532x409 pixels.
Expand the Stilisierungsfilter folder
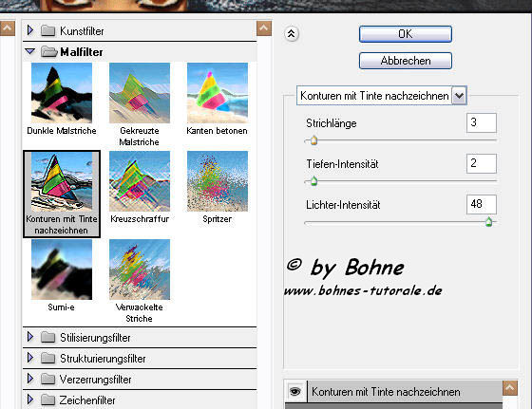(x=29, y=337)
